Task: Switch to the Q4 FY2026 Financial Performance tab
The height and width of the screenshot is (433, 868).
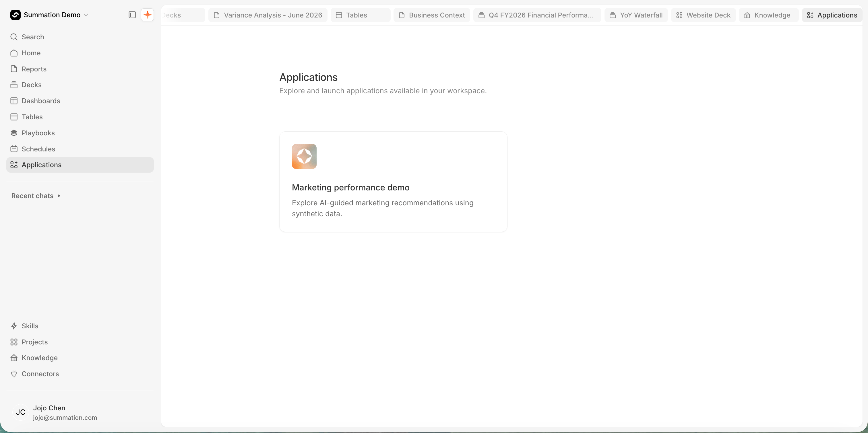Action: pos(537,15)
